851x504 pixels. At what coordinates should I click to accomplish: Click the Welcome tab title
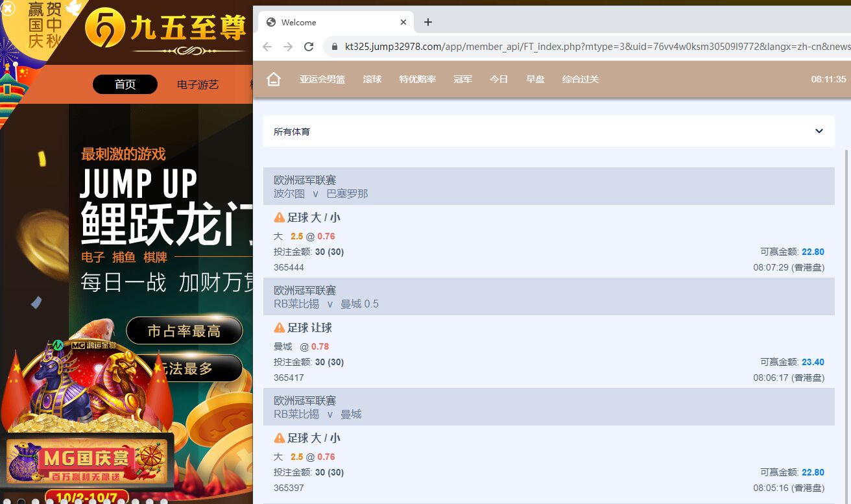[x=299, y=22]
